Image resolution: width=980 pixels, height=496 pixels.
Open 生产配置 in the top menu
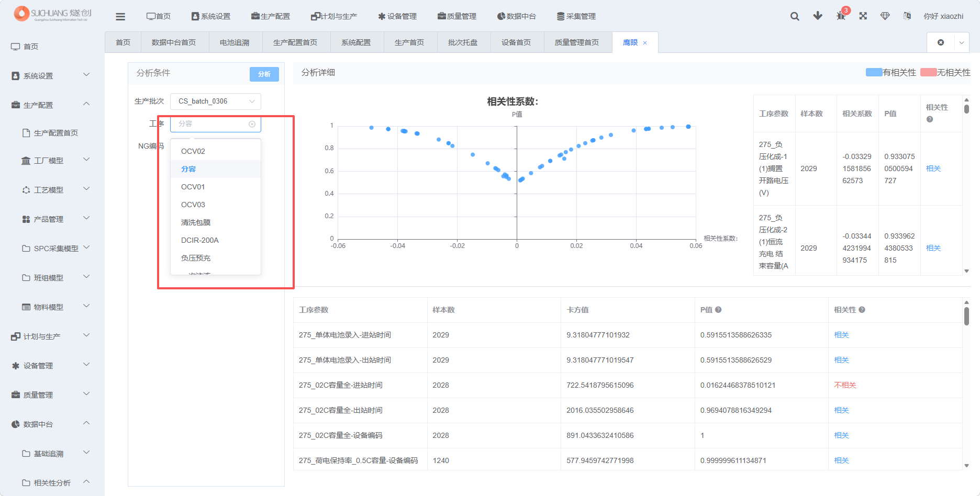point(271,16)
